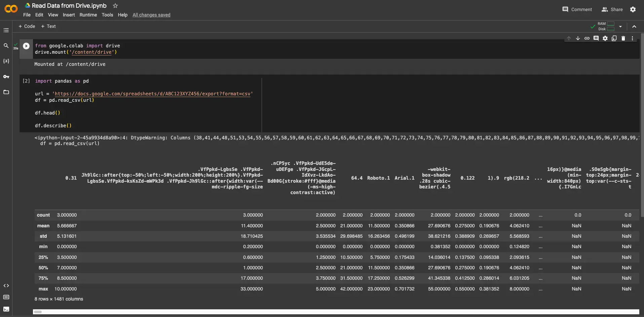644x317 pixels.
Task: Open the Files browser sidebar
Action: tap(6, 92)
